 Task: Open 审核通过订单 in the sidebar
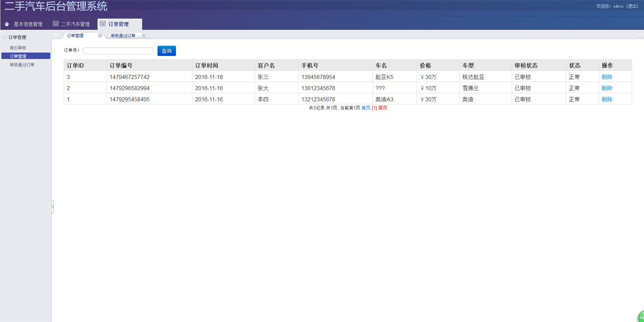click(22, 65)
